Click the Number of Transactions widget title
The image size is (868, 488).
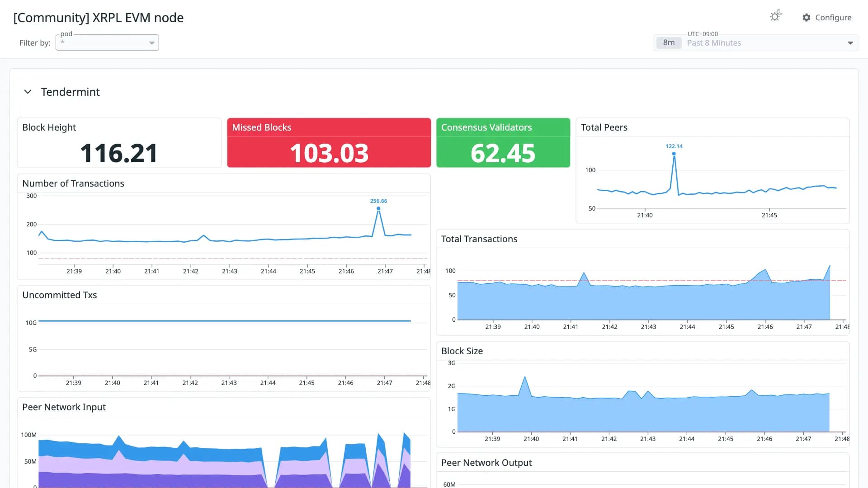pos(73,183)
